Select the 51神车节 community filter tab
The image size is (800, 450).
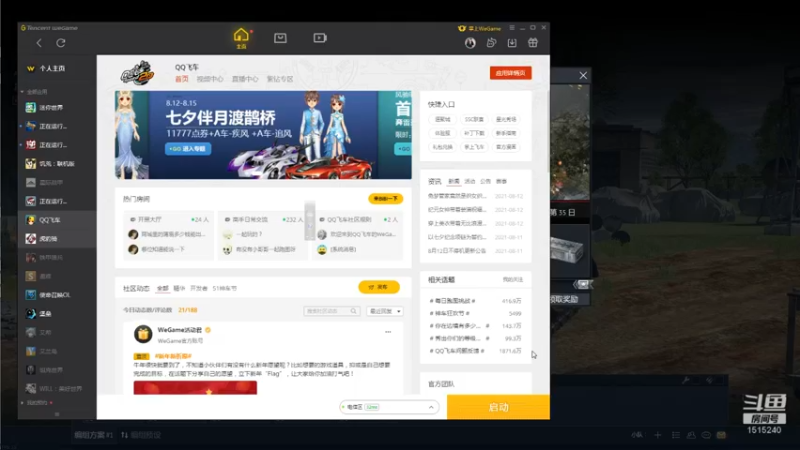tap(224, 288)
